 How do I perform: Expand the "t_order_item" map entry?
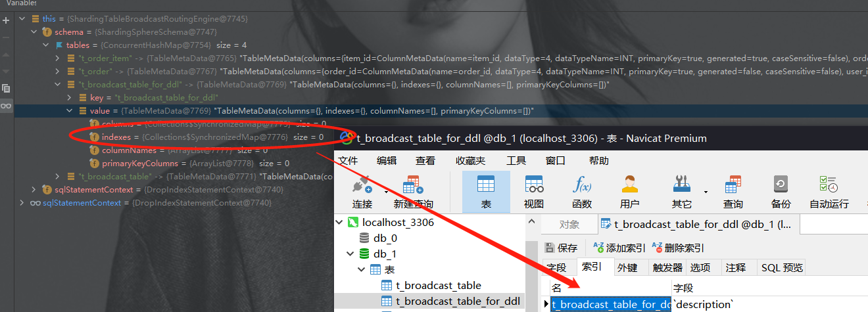pos(59,58)
